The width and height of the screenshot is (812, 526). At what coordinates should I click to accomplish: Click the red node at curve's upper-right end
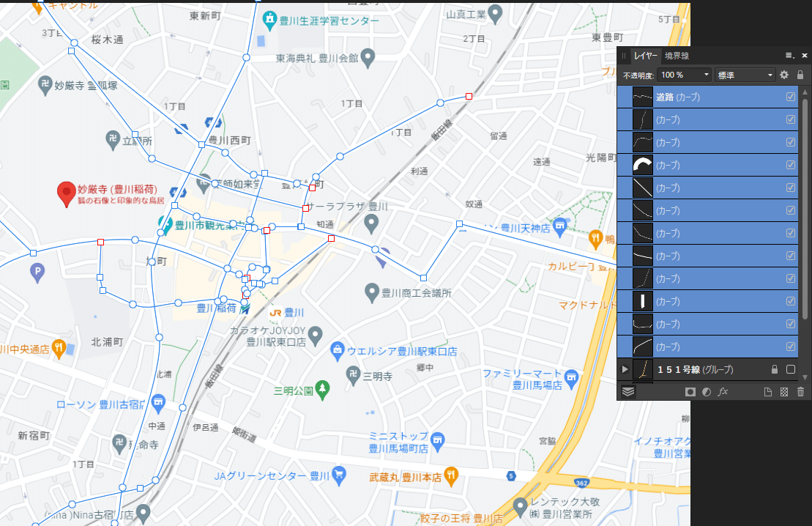(x=469, y=97)
